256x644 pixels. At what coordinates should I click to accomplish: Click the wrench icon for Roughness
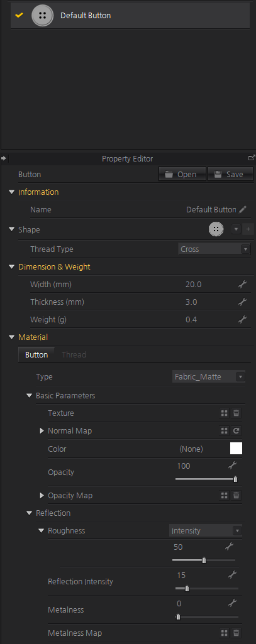tap(230, 547)
